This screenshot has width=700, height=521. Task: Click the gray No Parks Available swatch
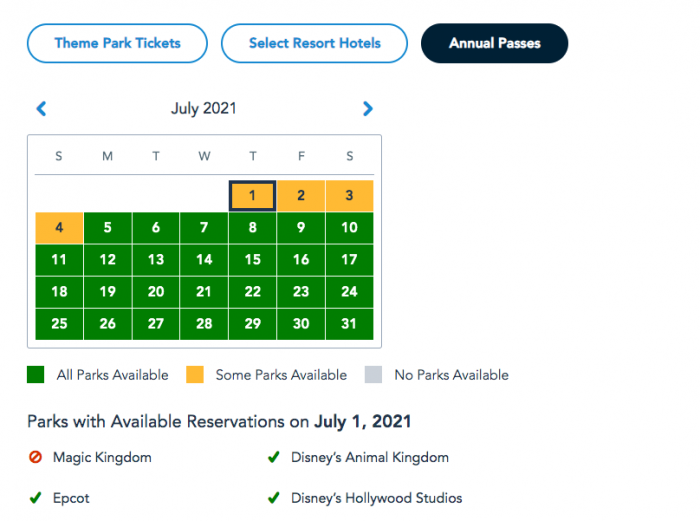tap(373, 375)
